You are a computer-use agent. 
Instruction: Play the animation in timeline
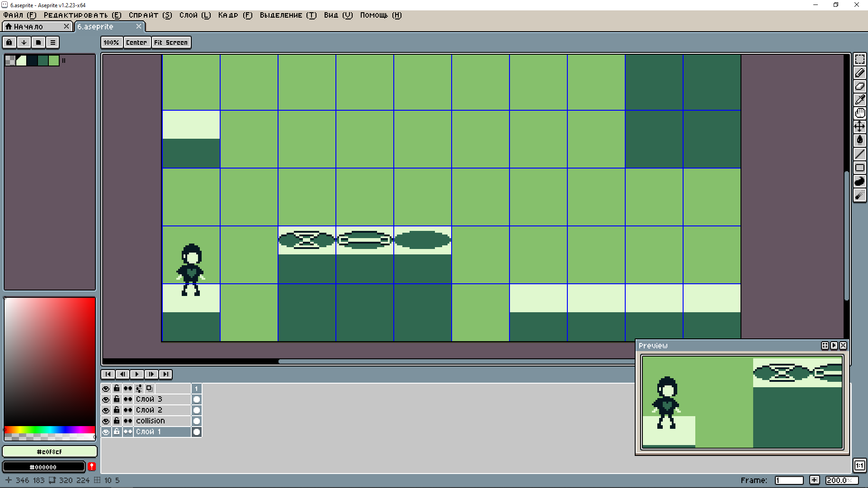[137, 374]
